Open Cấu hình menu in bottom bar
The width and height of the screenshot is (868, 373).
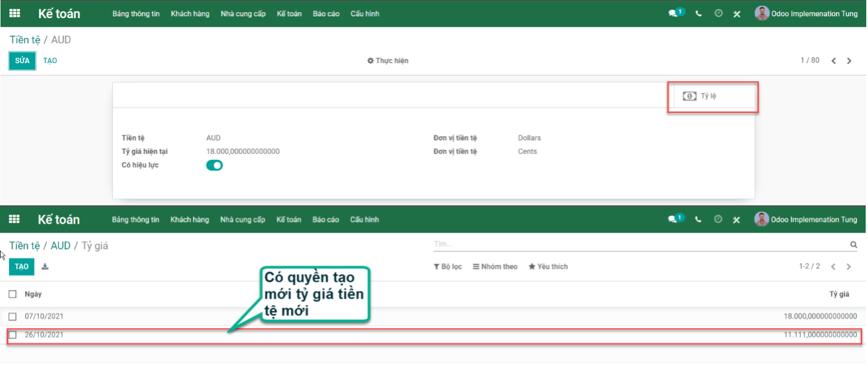(364, 219)
